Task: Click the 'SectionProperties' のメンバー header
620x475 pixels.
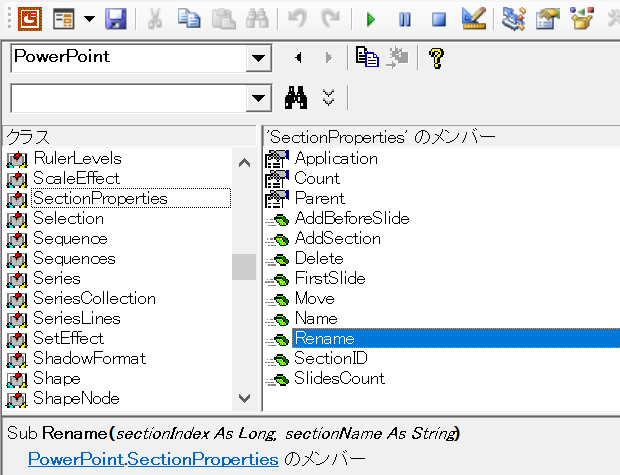Action: [x=442, y=137]
